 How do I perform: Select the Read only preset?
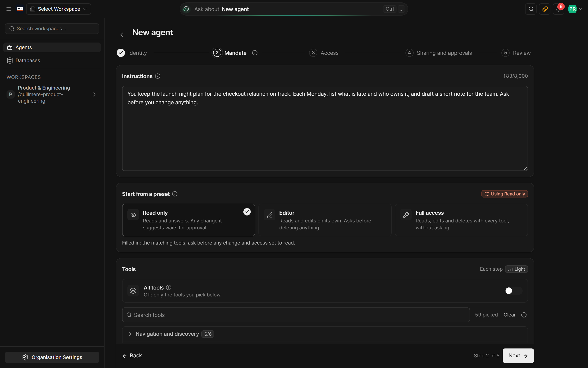pos(189,220)
